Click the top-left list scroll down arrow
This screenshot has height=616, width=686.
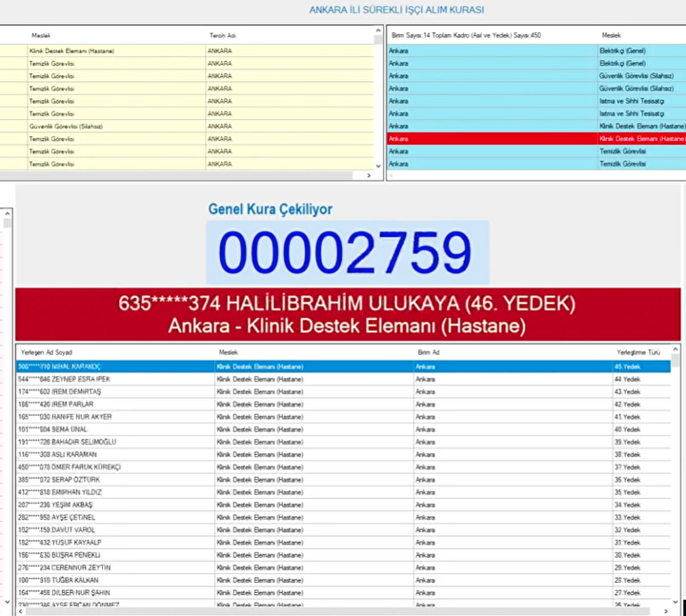(378, 166)
